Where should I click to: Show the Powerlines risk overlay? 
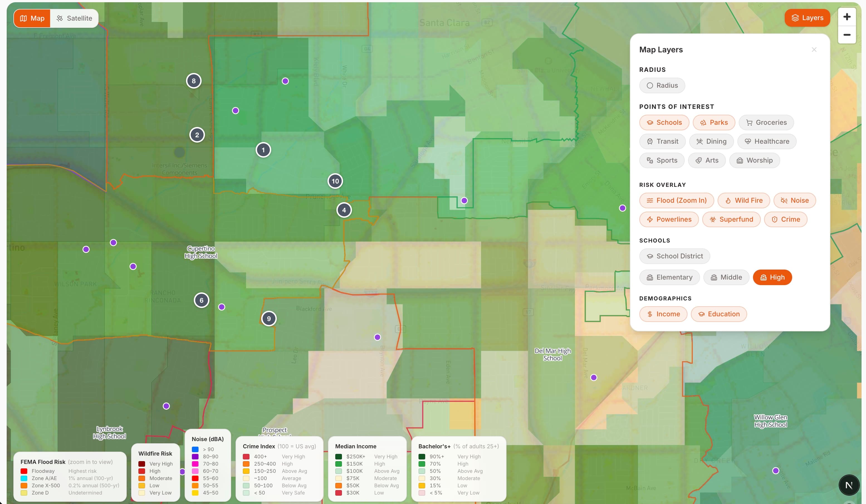(669, 219)
